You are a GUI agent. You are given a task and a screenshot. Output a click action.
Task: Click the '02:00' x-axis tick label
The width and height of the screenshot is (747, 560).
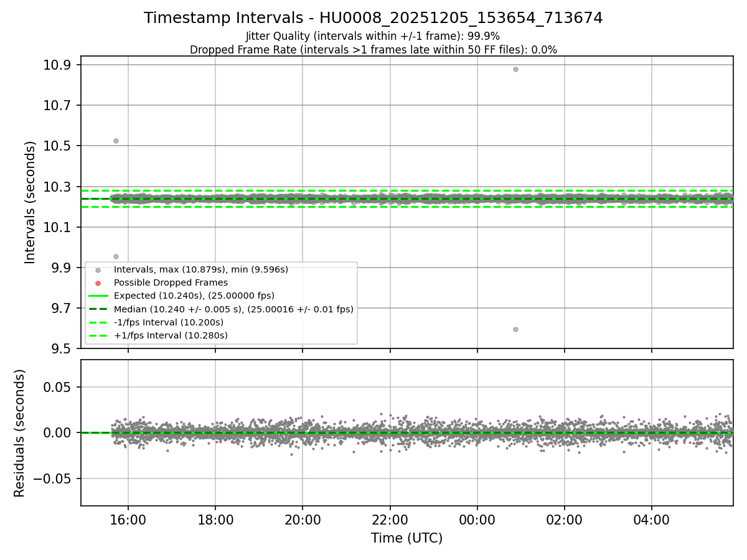click(565, 520)
